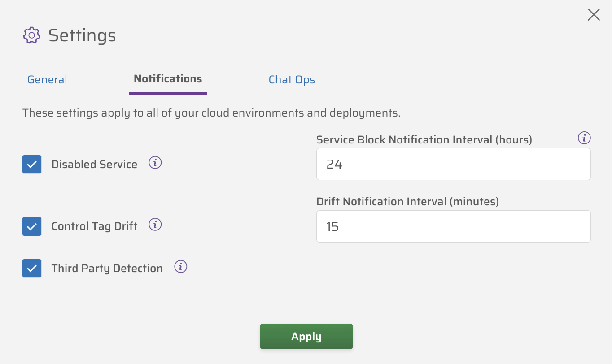The height and width of the screenshot is (364, 612).
Task: Uncheck the Disabled Service checkbox
Action: click(32, 165)
